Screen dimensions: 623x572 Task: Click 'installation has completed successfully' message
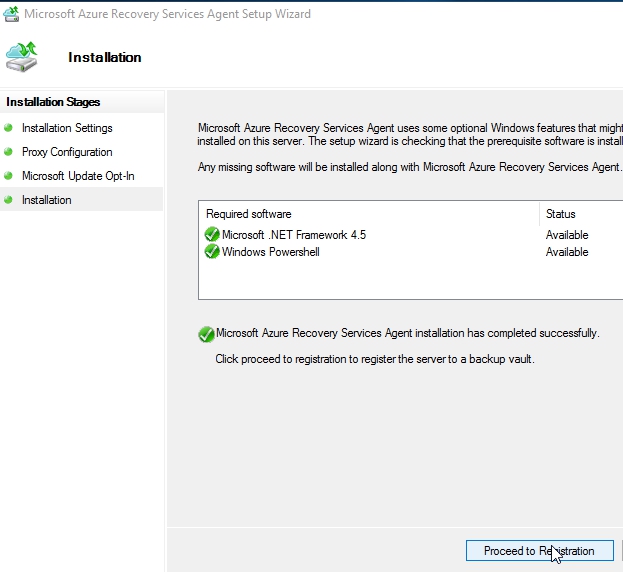(x=408, y=333)
